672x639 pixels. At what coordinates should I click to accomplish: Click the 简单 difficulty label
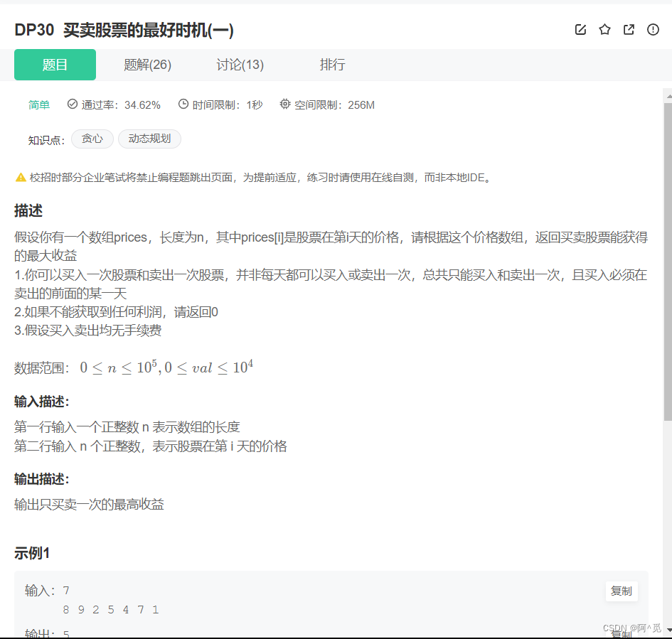point(39,104)
